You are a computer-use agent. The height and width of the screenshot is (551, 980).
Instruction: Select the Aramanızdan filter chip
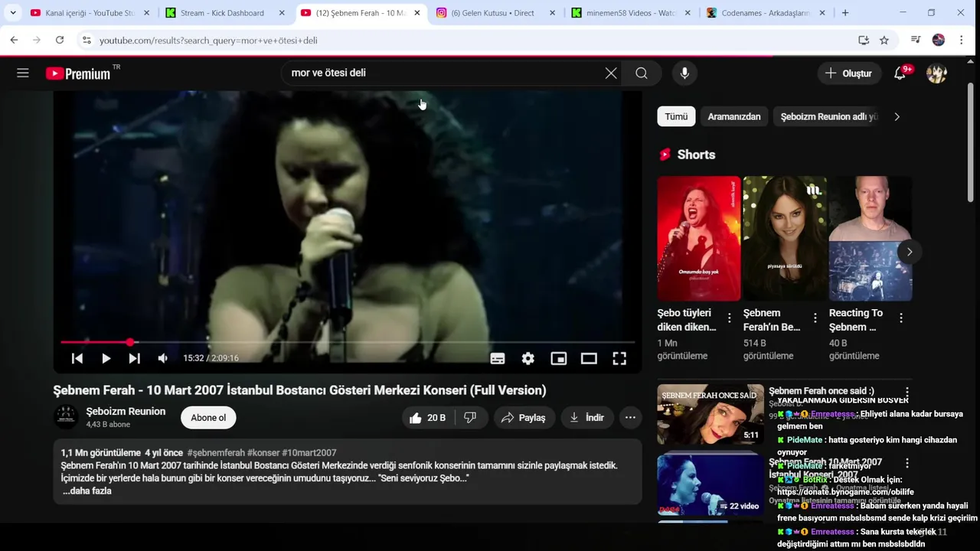coord(734,116)
